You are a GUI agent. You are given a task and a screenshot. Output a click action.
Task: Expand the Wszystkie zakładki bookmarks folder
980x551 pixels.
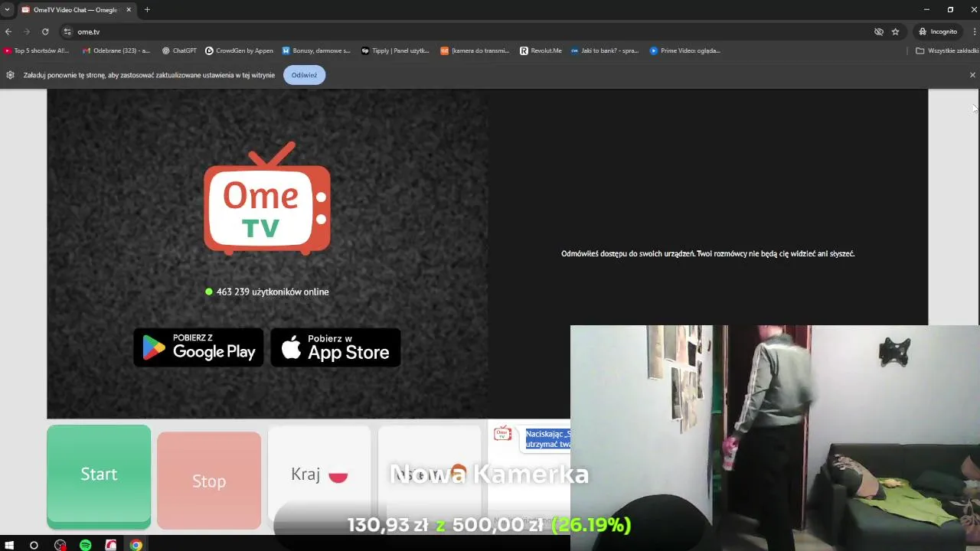coord(947,51)
